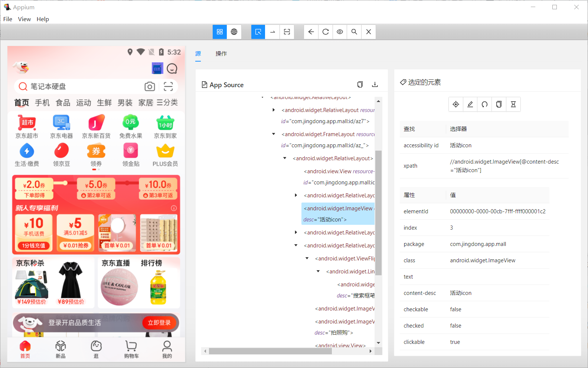Click the App Source vertical scrollbar
The height and width of the screenshot is (368, 588).
[x=378, y=213]
